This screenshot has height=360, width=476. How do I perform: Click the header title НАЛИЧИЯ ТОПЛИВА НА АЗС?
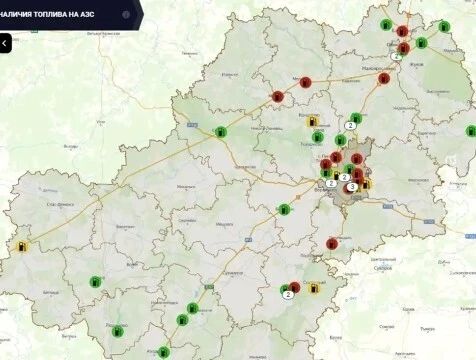[47, 15]
